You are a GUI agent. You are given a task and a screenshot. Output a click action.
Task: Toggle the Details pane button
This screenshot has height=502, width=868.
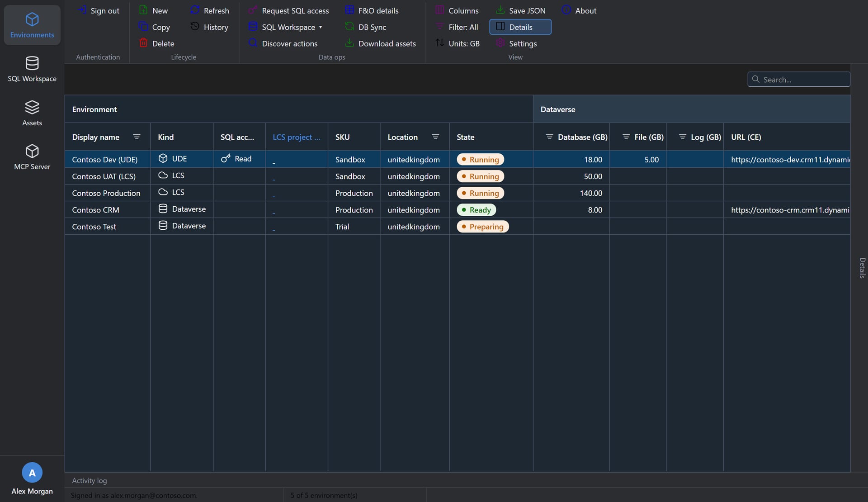click(x=520, y=27)
